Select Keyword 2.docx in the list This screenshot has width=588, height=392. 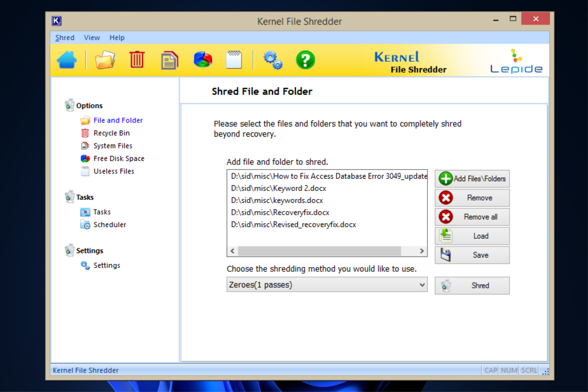click(279, 188)
